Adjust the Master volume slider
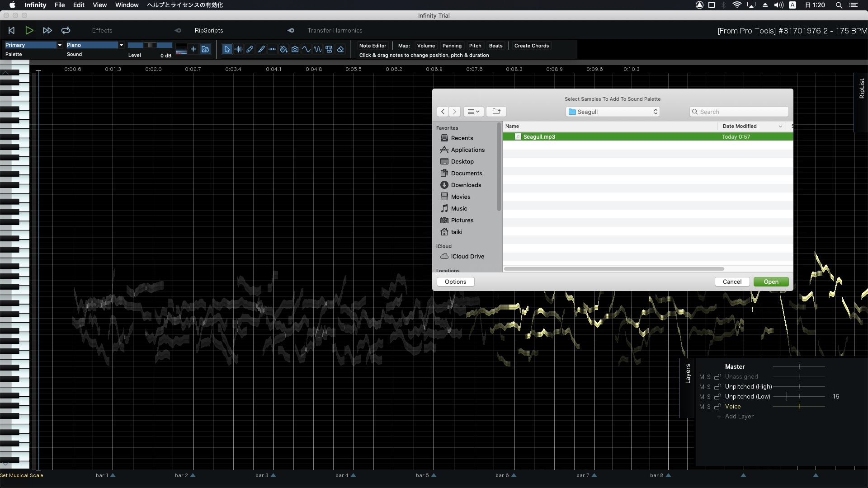This screenshot has width=868, height=488. 799,366
